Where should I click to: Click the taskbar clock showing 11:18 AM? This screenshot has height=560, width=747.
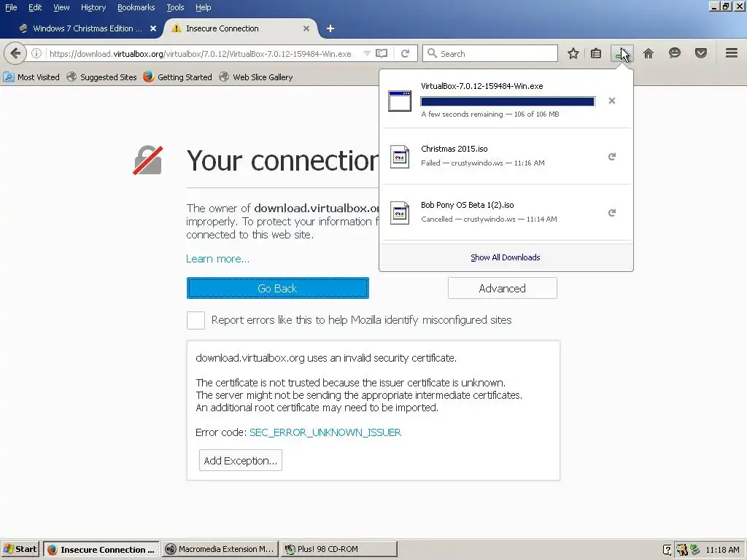[723, 550]
